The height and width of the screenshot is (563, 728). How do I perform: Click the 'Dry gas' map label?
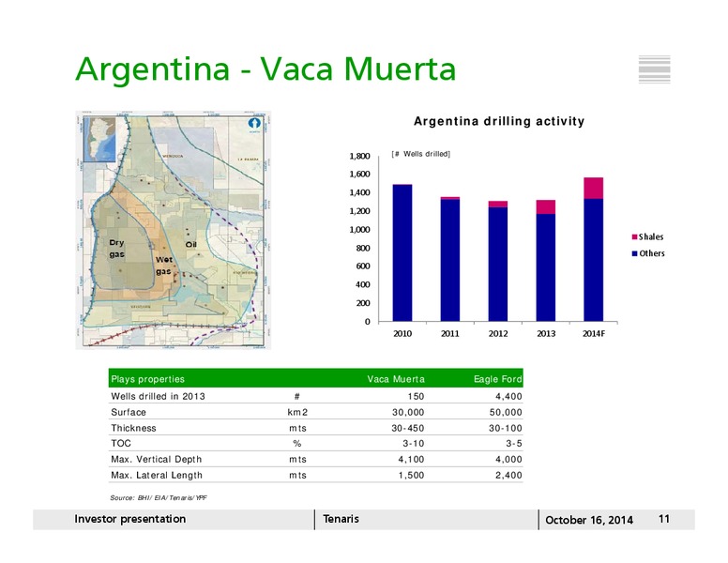click(116, 249)
